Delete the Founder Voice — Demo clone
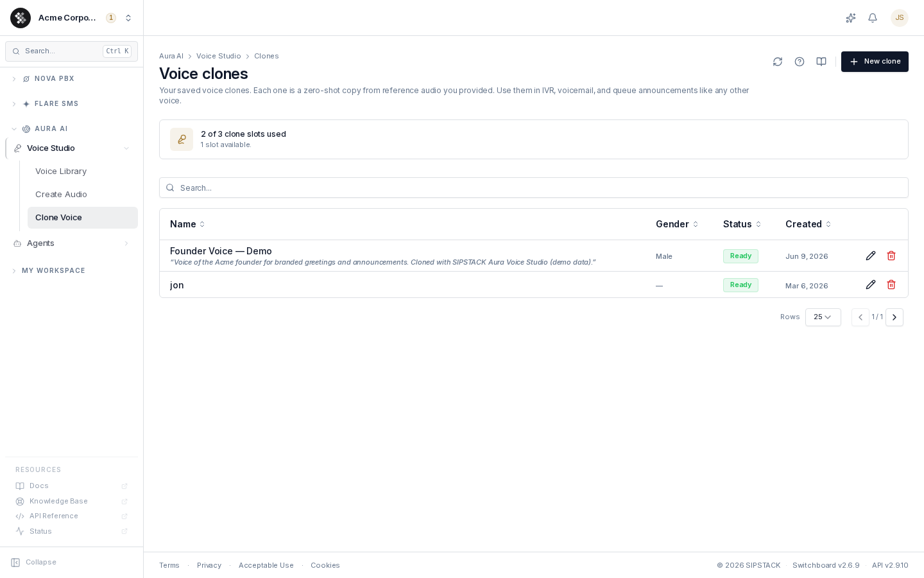The height and width of the screenshot is (578, 924). pyautogui.click(x=891, y=256)
